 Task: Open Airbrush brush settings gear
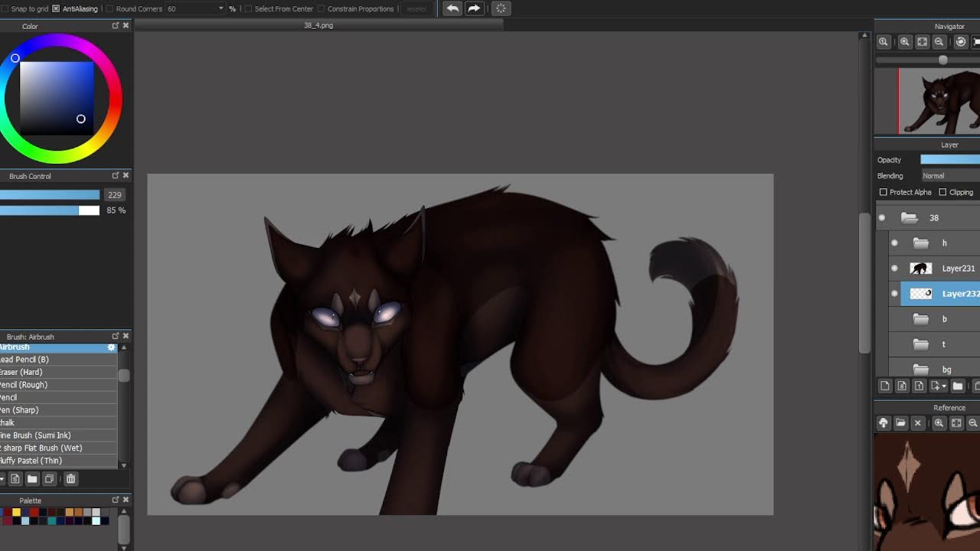[111, 347]
